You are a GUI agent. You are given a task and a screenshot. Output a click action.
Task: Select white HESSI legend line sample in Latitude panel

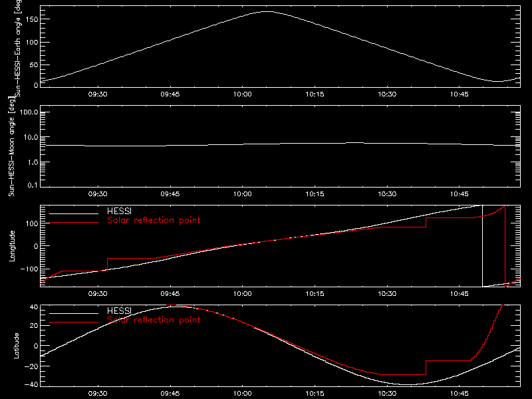pos(74,313)
